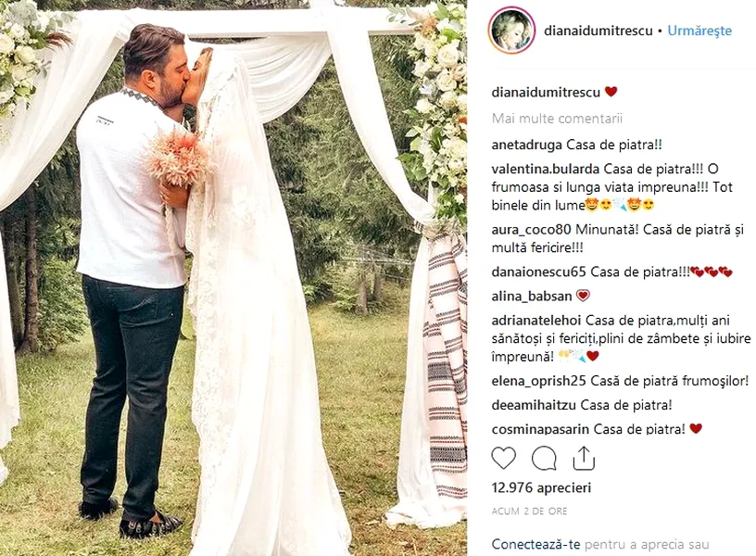View the 12.976 aprecieri likes list
Viewport: 756px width, 556px height.
pos(541,487)
